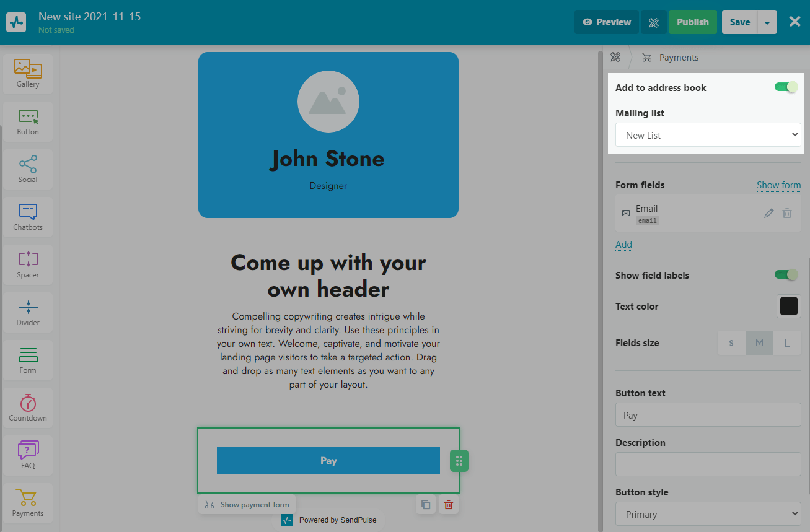Edit the Email form field
Image resolution: width=810 pixels, height=532 pixels.
tap(768, 213)
